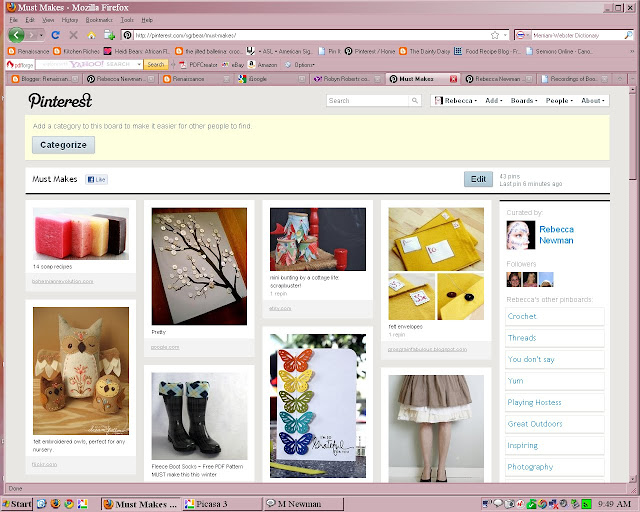The height and width of the screenshot is (512, 640).
Task: Open the first follower avatar
Action: (514, 280)
